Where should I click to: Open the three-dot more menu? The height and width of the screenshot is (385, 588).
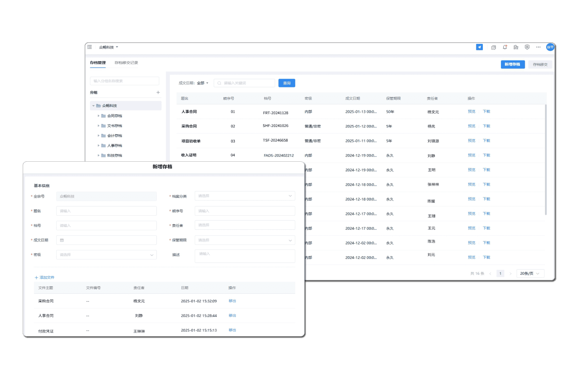(538, 47)
